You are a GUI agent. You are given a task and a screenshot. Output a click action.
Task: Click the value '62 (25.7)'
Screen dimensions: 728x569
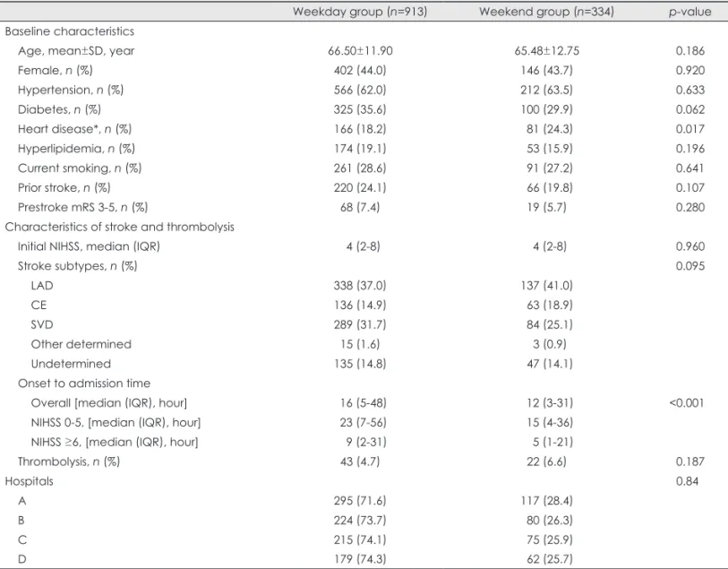tap(549, 559)
